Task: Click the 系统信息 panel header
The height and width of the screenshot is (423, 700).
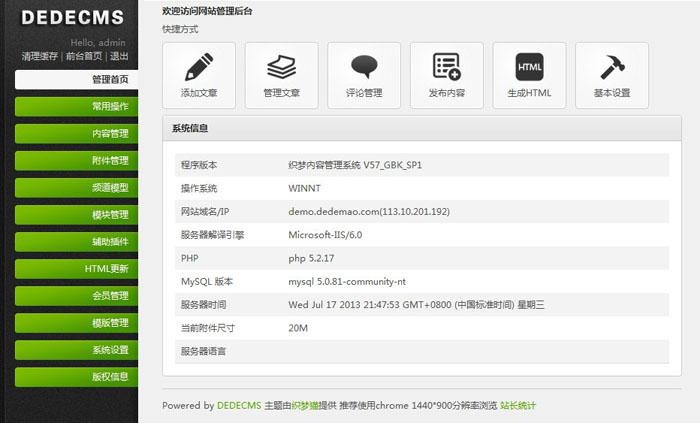Action: pyautogui.click(x=422, y=129)
